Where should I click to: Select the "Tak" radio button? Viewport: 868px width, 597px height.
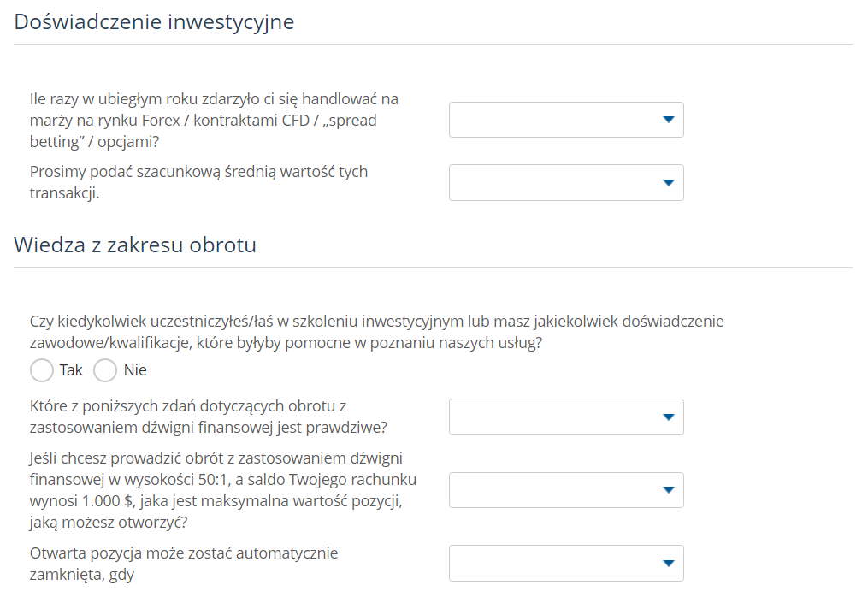click(42, 370)
